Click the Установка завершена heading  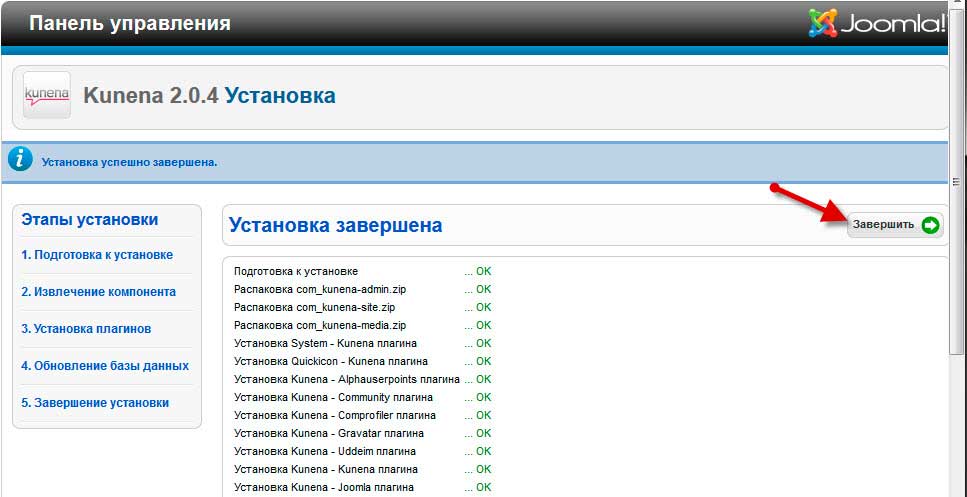(x=335, y=225)
